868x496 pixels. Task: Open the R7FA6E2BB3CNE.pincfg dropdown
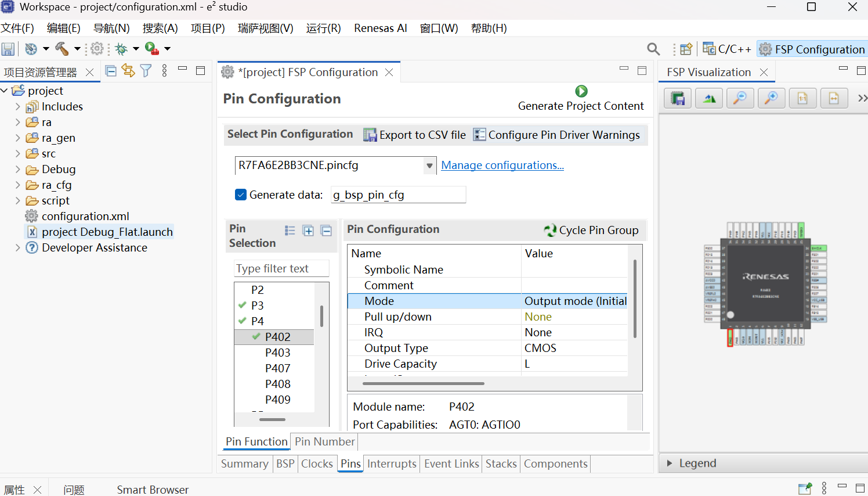[x=429, y=166]
